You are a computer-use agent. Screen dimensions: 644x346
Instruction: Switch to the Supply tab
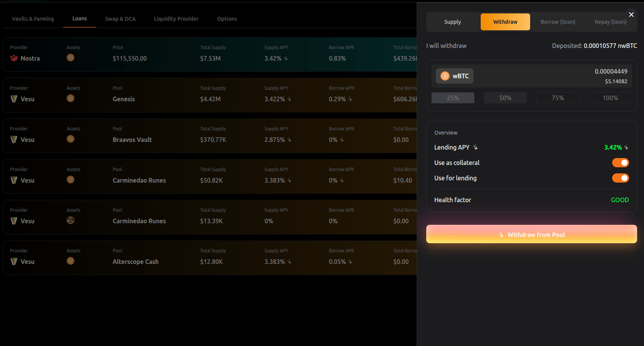[452, 22]
